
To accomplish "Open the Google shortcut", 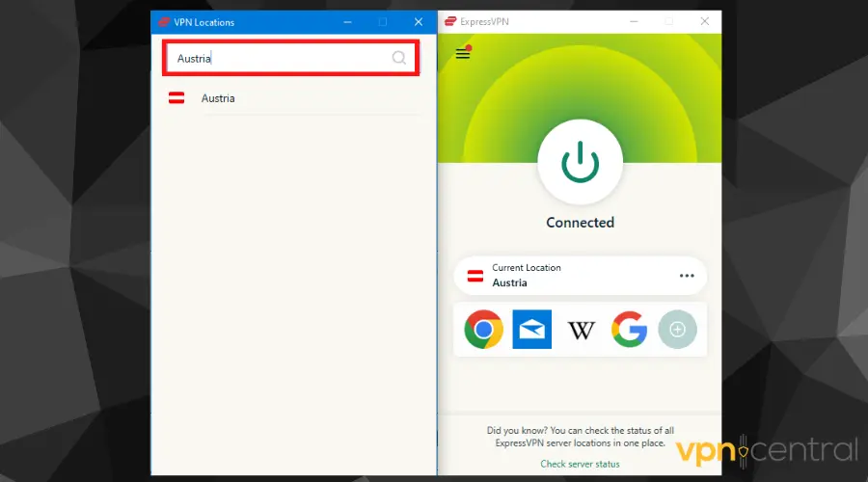I will 630,330.
